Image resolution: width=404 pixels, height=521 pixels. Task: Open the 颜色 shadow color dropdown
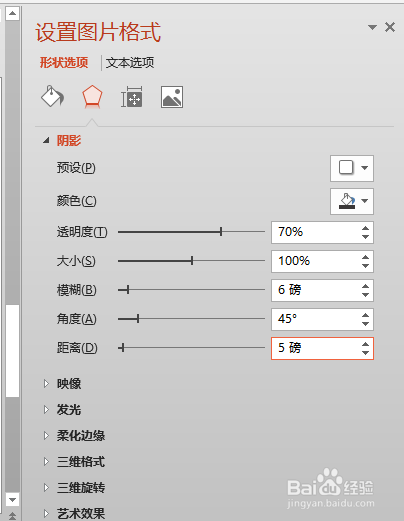tap(352, 201)
